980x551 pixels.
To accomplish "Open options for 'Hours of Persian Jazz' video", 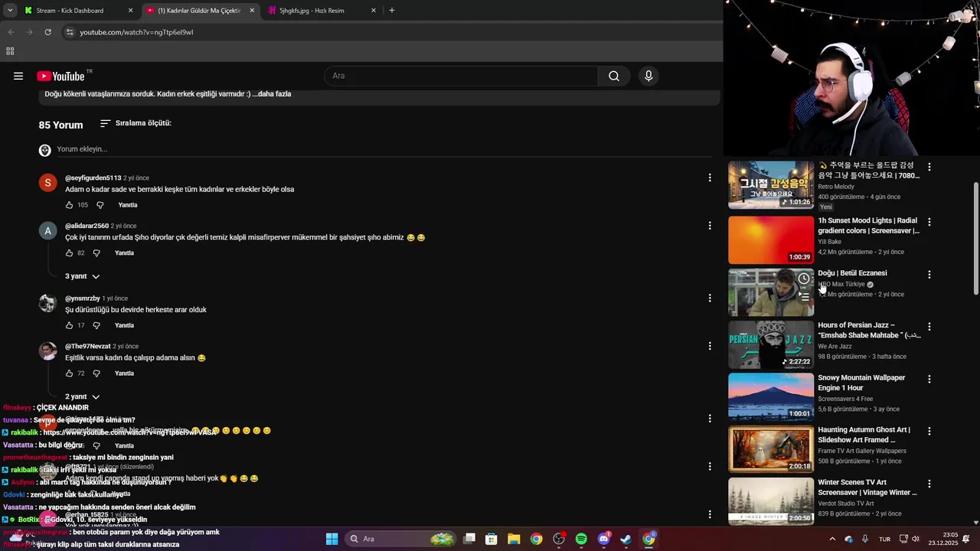I will click(929, 327).
